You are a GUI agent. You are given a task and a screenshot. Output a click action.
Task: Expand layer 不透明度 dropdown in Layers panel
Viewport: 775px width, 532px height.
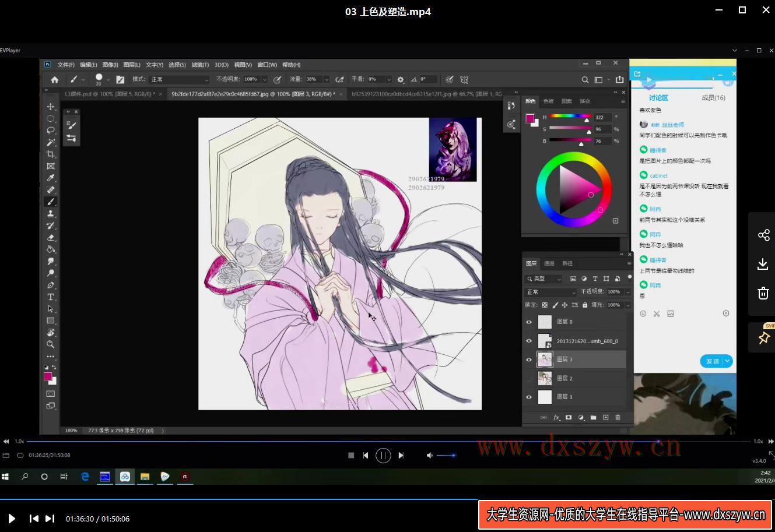pyautogui.click(x=628, y=292)
